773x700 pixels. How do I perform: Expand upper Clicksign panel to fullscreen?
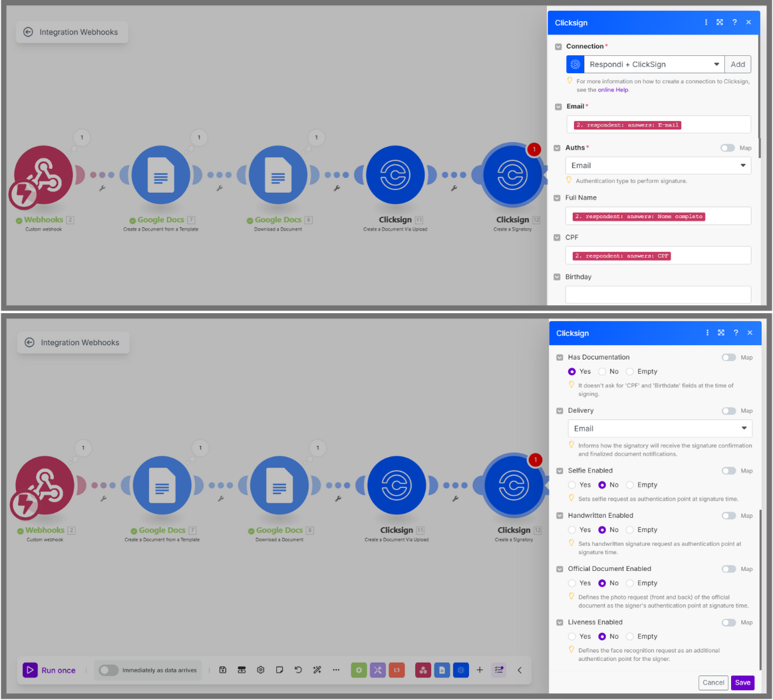click(x=720, y=22)
